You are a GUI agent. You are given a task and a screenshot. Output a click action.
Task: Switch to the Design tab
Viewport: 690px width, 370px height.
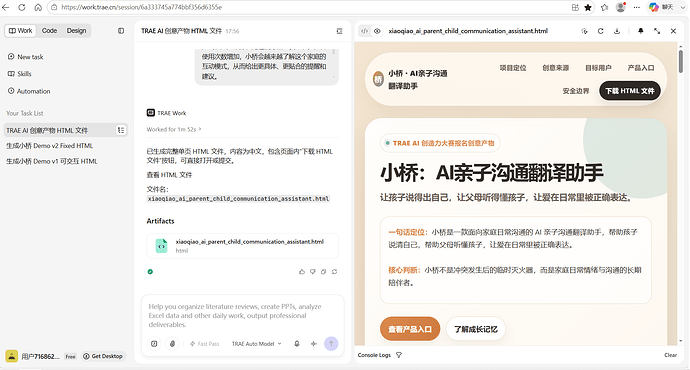coord(77,31)
